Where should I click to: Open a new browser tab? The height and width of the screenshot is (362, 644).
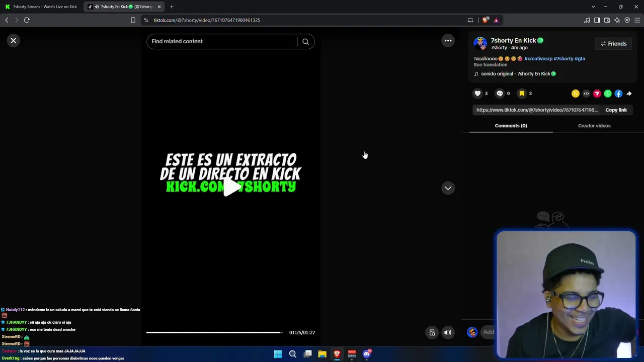(172, 7)
